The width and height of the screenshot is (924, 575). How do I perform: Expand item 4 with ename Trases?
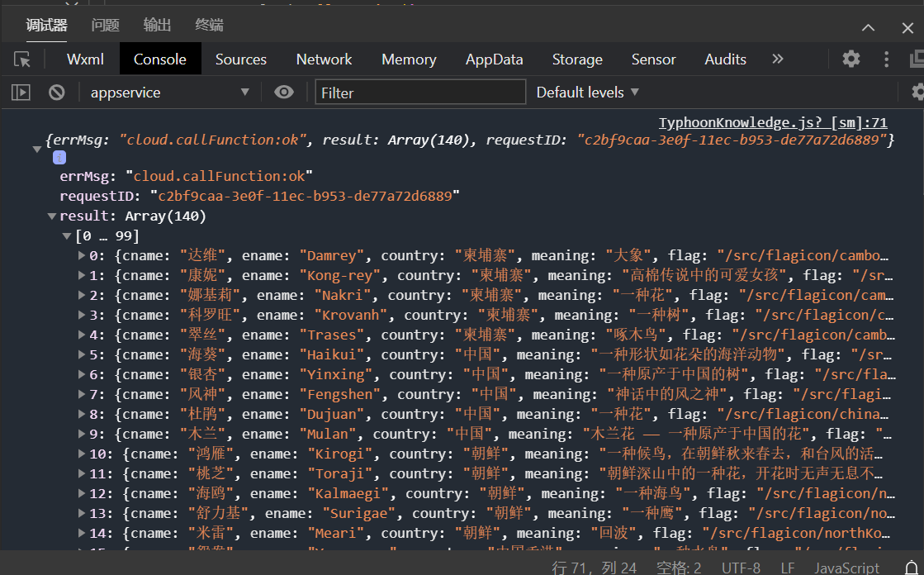pos(82,335)
